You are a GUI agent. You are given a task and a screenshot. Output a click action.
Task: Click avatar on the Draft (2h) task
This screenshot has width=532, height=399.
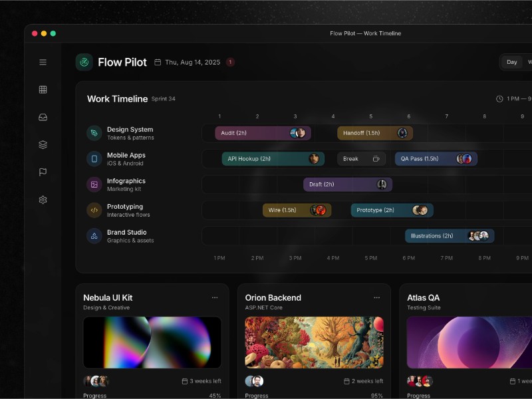coord(382,185)
